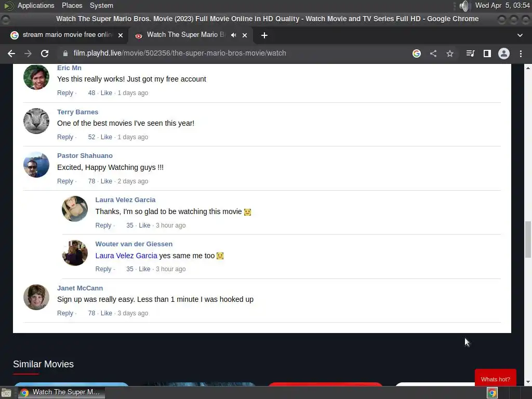Like Terry Barnes' comment
Viewport: 532px width, 399px height.
click(x=106, y=137)
